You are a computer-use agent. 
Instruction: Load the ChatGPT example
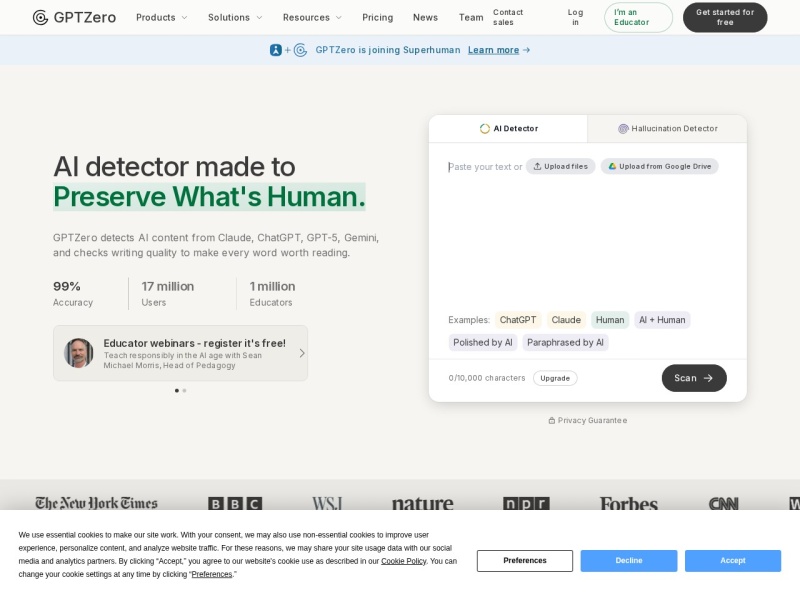coord(518,320)
